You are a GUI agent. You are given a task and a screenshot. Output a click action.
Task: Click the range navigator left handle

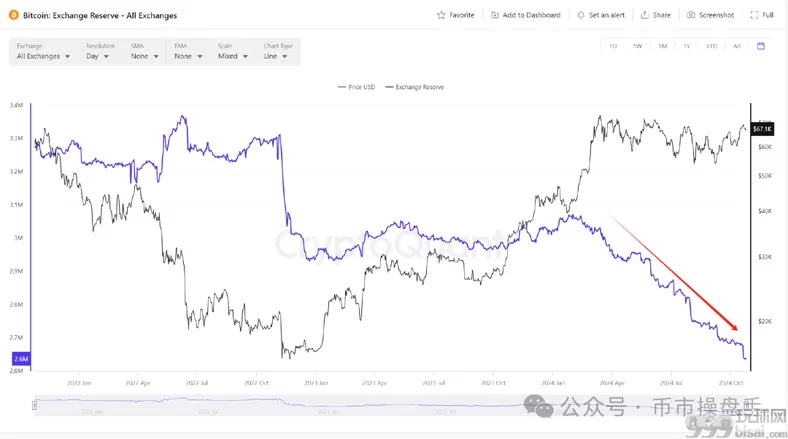35,405
